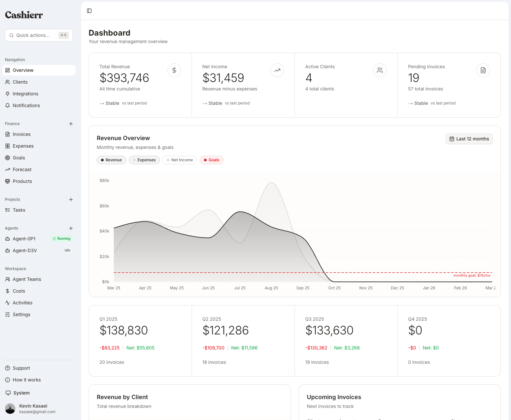
Task: Click the plus icon beside Agents
Action: point(71,228)
